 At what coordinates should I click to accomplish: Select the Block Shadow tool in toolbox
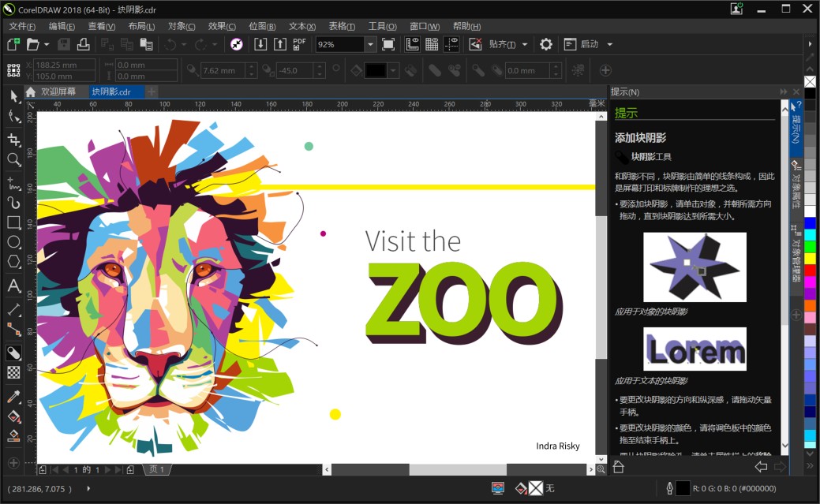point(13,353)
